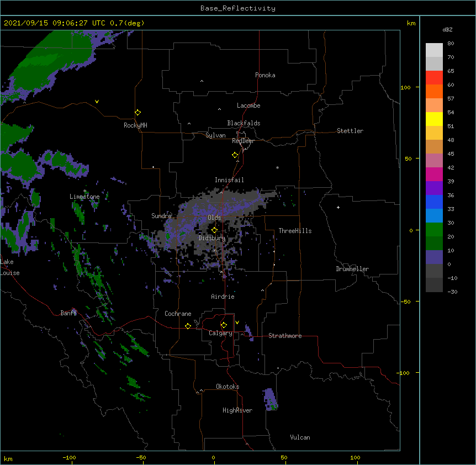Click the magenta 39-42 dBZ color swatch

[x=434, y=174]
